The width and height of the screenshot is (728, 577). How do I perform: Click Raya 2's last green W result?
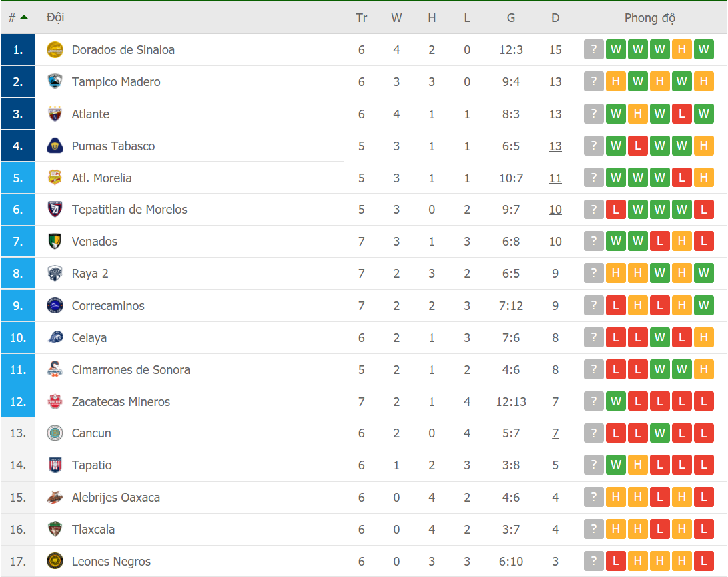[x=703, y=274]
